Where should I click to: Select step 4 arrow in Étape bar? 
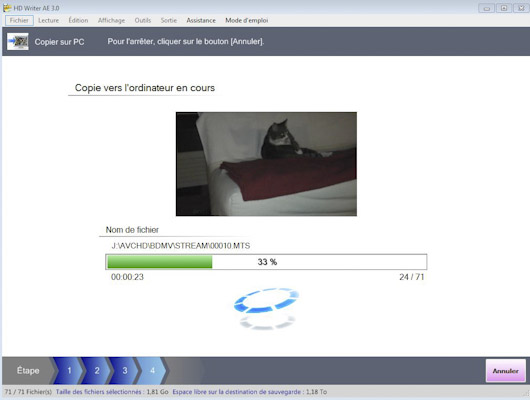[152, 370]
